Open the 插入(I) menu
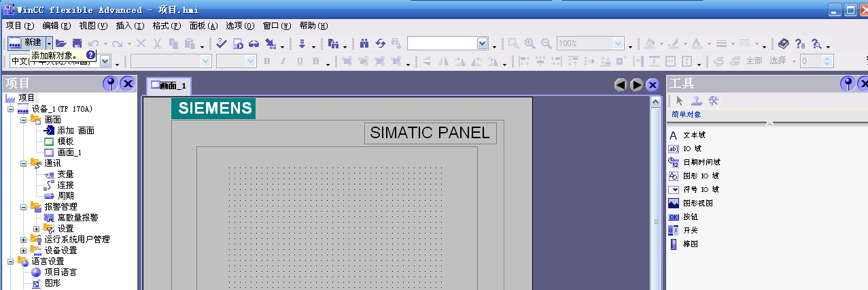Viewport: 868px width, 290px height. 130,26
